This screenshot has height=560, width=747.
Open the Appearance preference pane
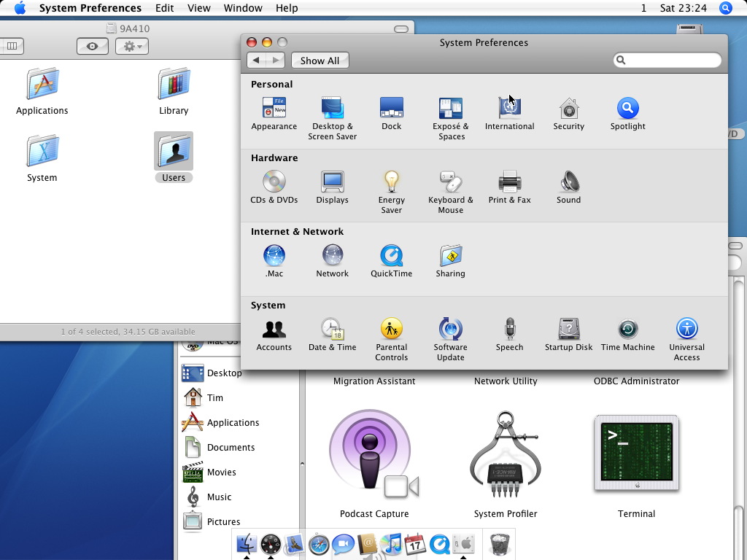(x=274, y=113)
